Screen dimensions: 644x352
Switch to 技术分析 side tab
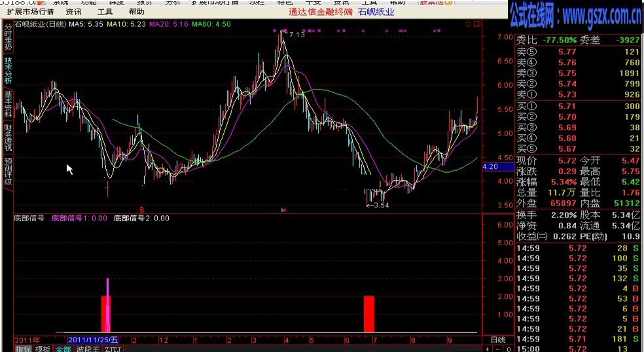(8, 71)
